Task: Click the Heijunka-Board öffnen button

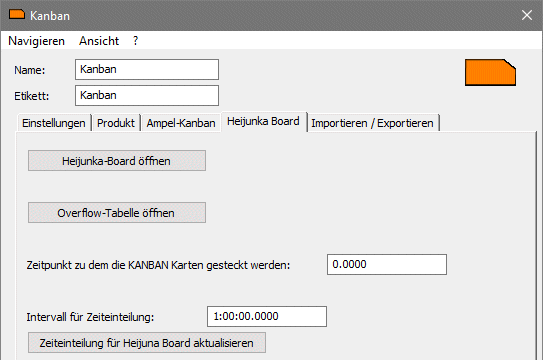Action: click(x=117, y=161)
